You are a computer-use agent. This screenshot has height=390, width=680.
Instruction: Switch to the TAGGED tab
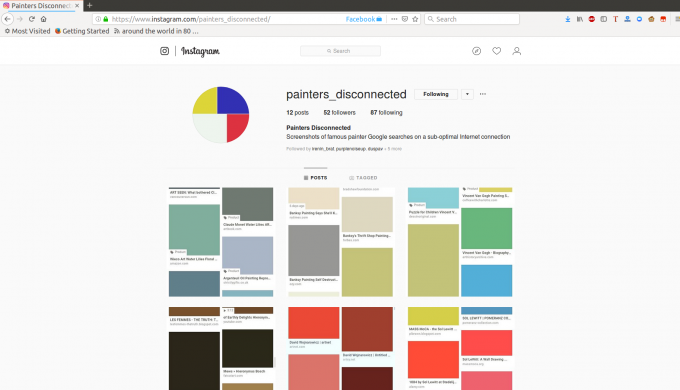363,178
